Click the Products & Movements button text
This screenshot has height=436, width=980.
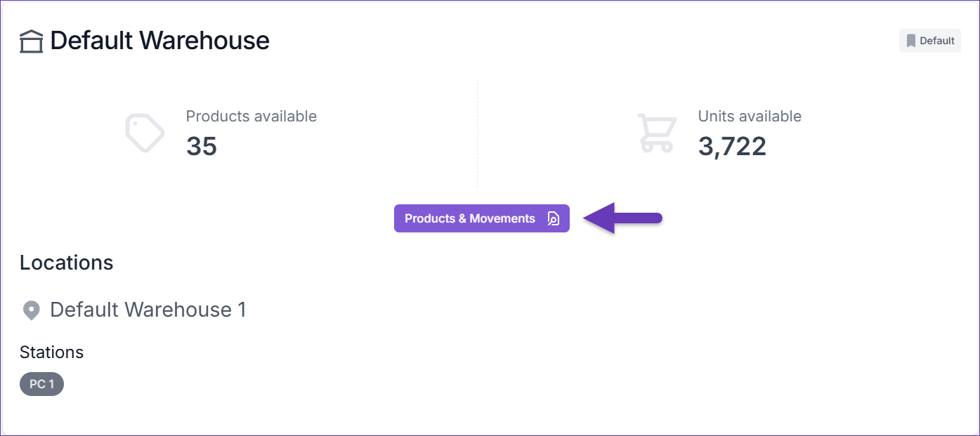tap(470, 218)
